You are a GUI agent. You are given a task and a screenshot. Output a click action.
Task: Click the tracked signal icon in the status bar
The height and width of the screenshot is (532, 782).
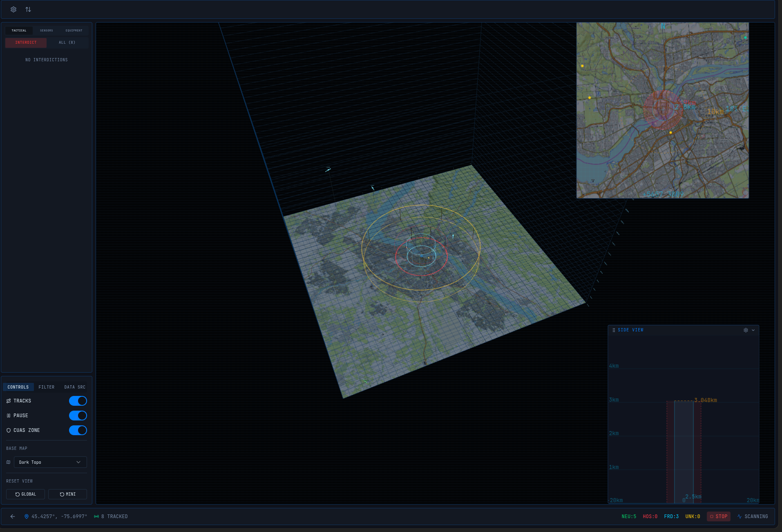tap(96, 516)
